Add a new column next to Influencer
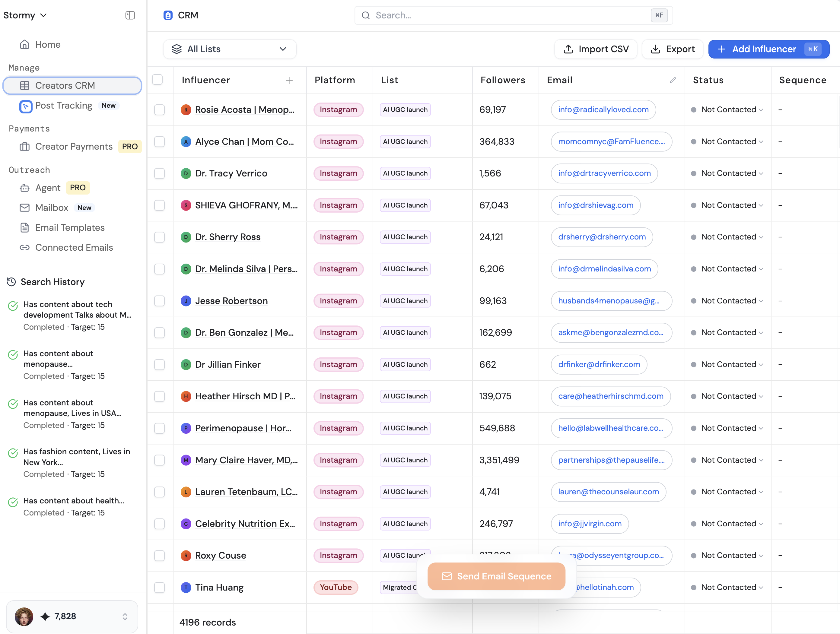Screen dimensions: 840x634 tap(289, 80)
